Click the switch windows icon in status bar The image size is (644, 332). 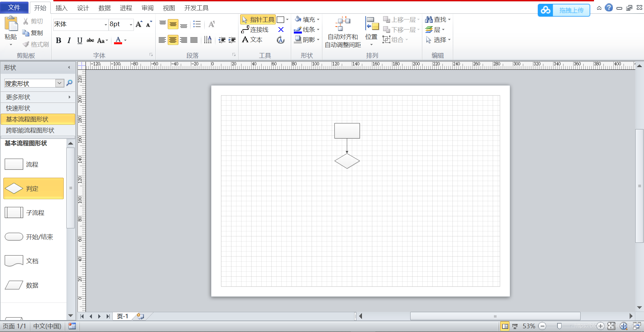point(637,326)
